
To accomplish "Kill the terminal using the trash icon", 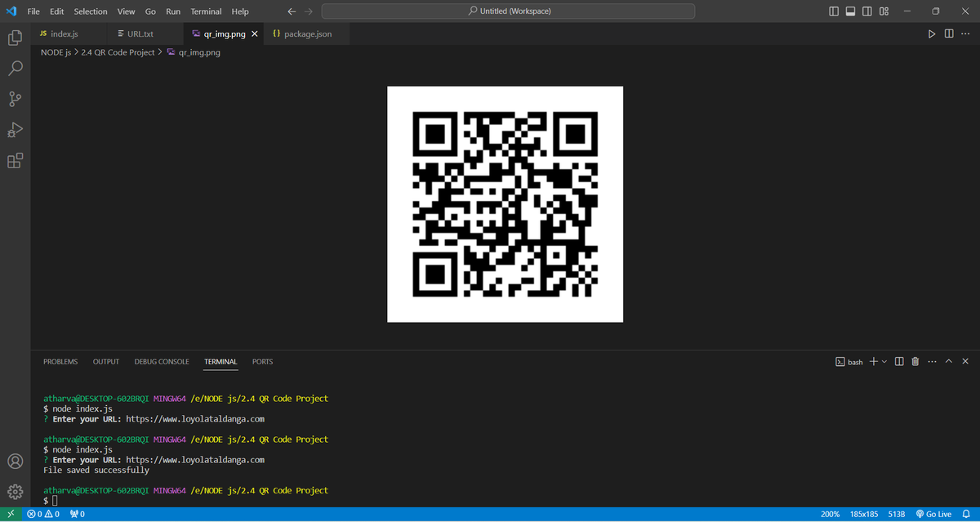I will tap(915, 361).
